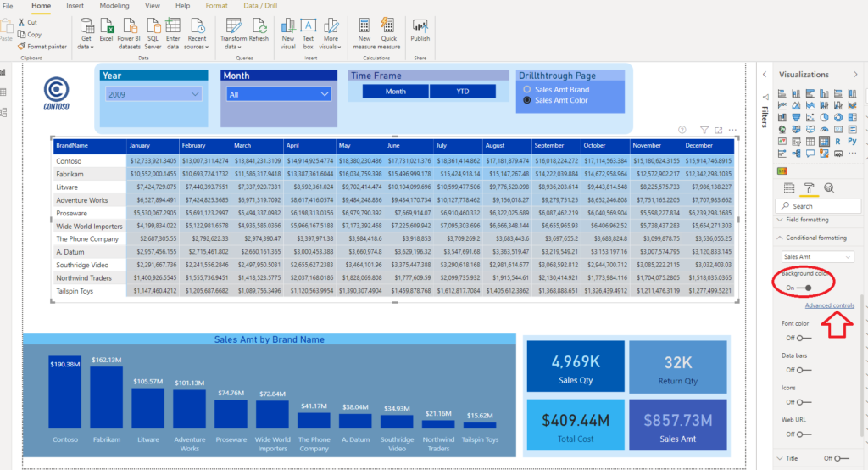Click the SQL Server ribbon icon
The height and width of the screenshot is (470, 868).
click(153, 33)
